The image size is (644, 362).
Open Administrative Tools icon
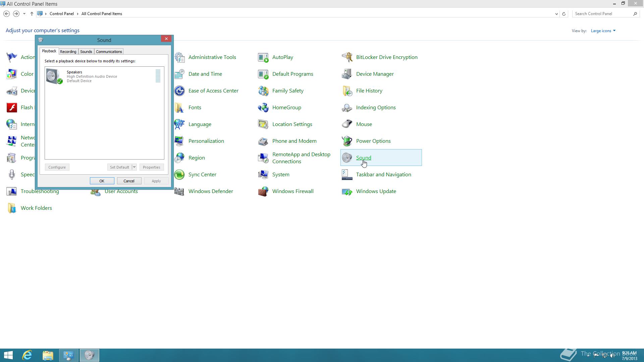coord(179,57)
